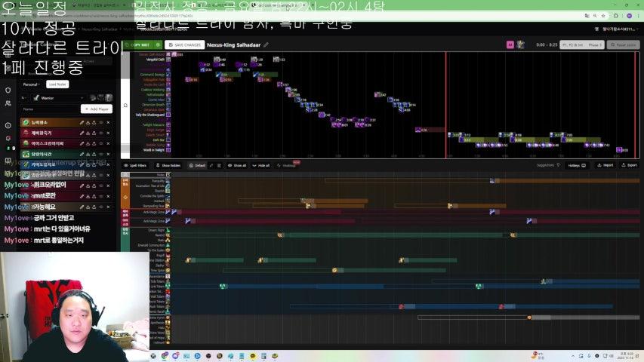Click the Export icon button

click(628, 165)
